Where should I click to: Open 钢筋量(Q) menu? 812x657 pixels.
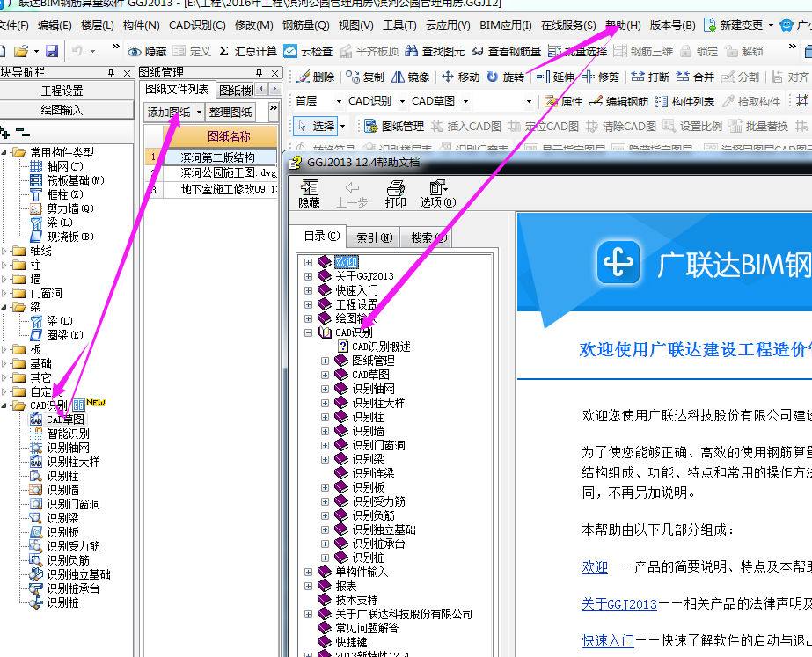(305, 25)
